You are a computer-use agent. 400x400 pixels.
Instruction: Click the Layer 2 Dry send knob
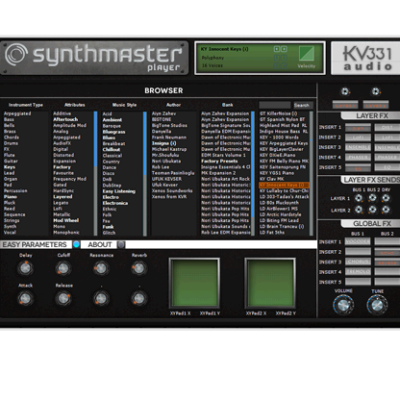coord(386,210)
